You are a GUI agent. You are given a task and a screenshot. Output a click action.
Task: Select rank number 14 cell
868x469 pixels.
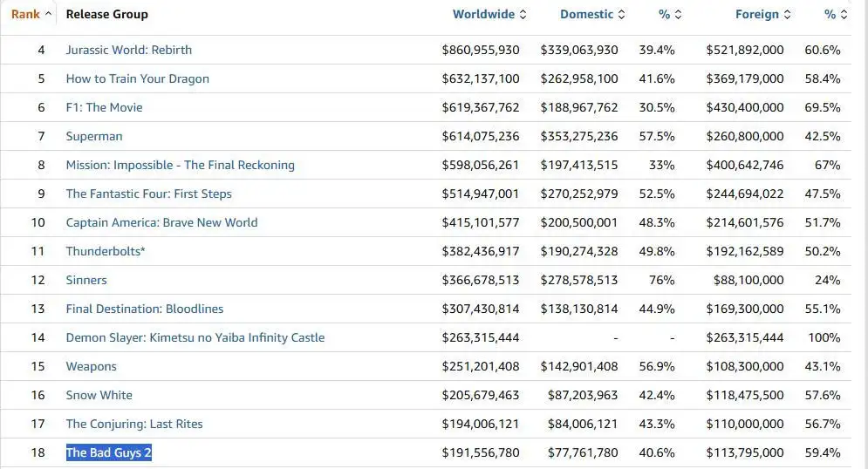(38, 337)
